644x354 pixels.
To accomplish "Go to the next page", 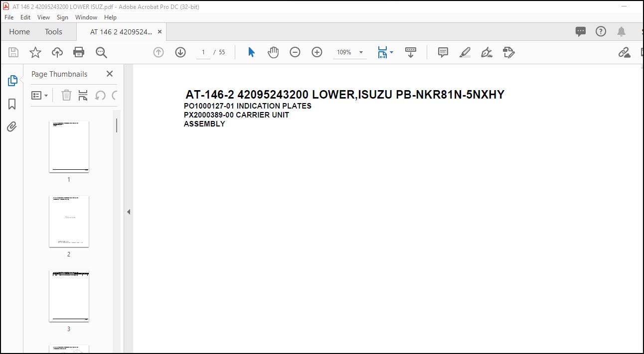I will pyautogui.click(x=180, y=52).
